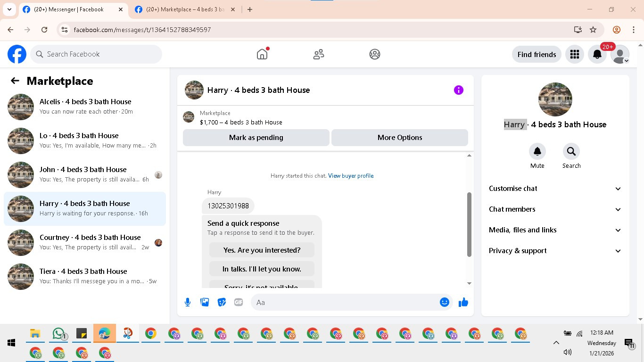Open the Tiera conversation
Image resolution: width=644 pixels, height=362 pixels.
coord(85,277)
